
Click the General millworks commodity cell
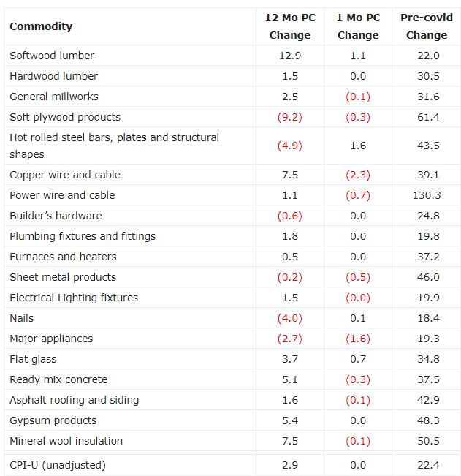54,97
